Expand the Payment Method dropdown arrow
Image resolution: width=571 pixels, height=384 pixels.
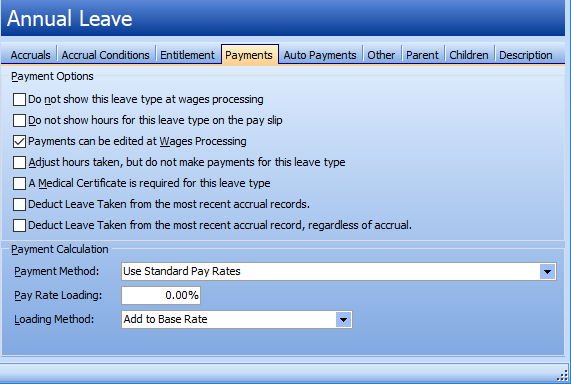(547, 271)
